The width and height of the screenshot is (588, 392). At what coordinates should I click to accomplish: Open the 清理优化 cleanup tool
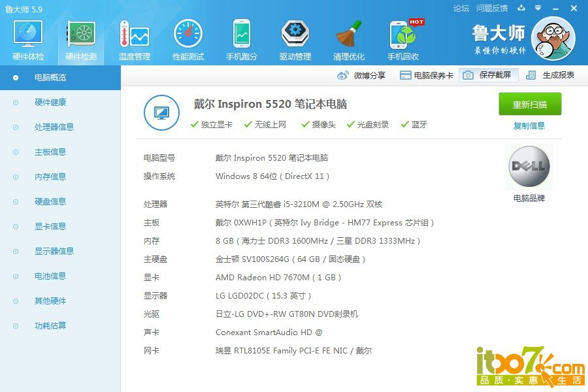tap(349, 40)
